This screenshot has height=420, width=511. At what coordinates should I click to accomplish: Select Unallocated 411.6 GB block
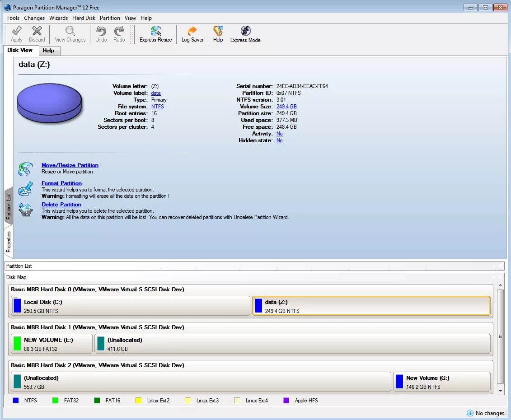click(x=292, y=344)
